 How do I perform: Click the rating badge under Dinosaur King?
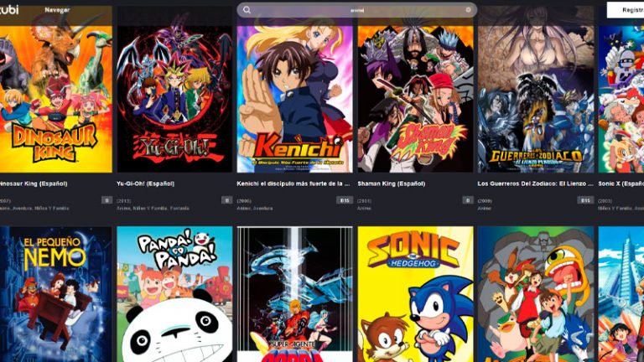pyautogui.click(x=106, y=200)
